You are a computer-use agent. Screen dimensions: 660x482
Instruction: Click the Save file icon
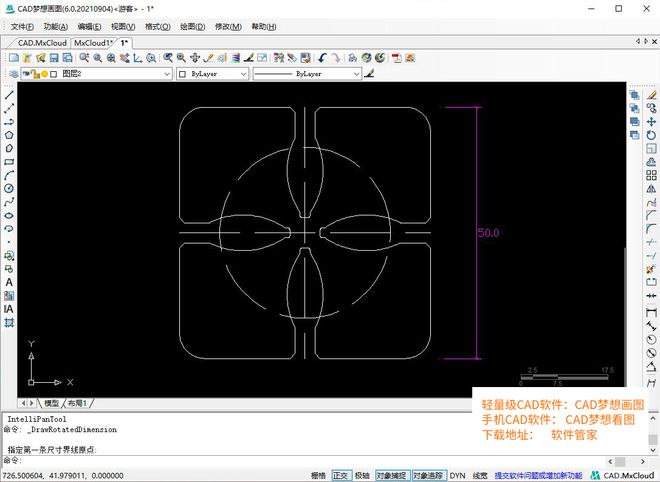(x=54, y=58)
